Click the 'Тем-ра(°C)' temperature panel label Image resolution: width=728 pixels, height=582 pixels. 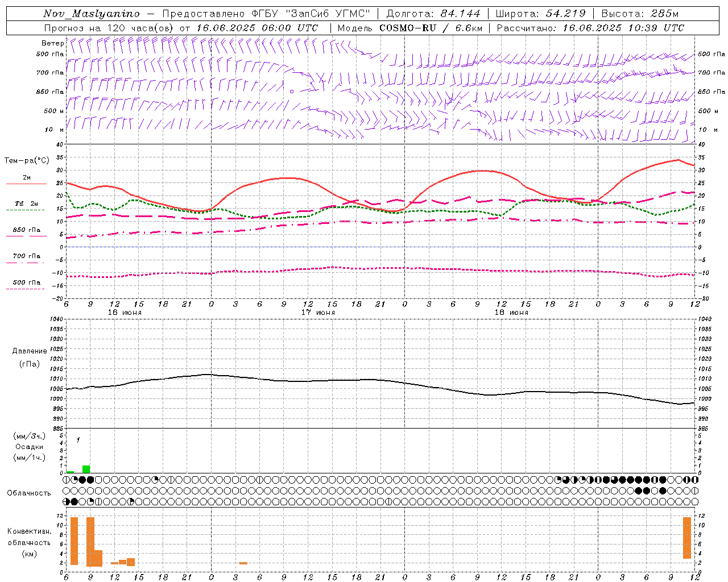coord(27,161)
